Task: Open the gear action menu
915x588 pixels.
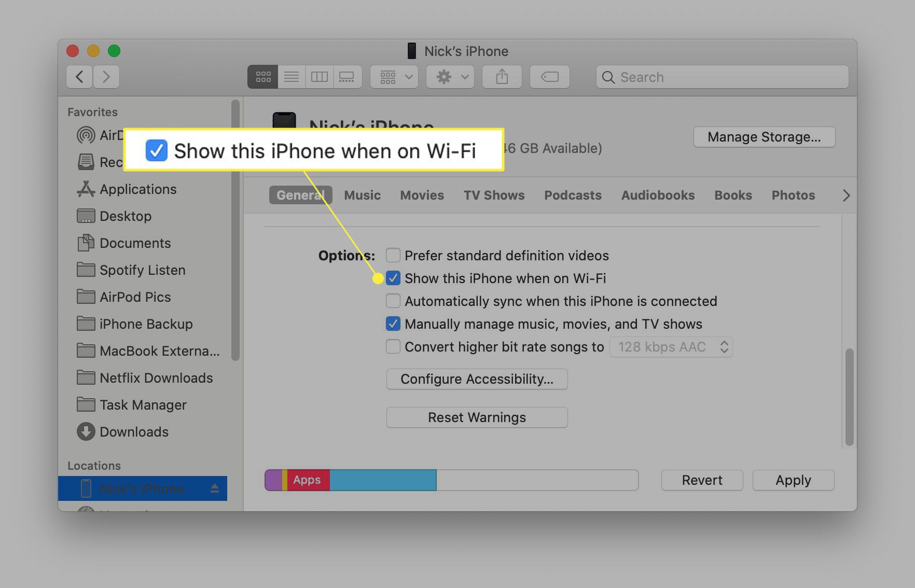Action: coord(450,77)
